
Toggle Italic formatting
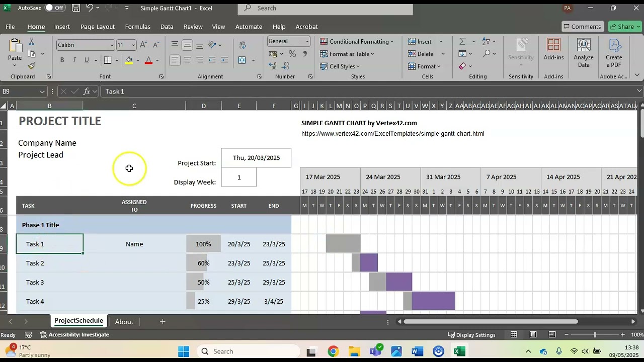tap(74, 60)
